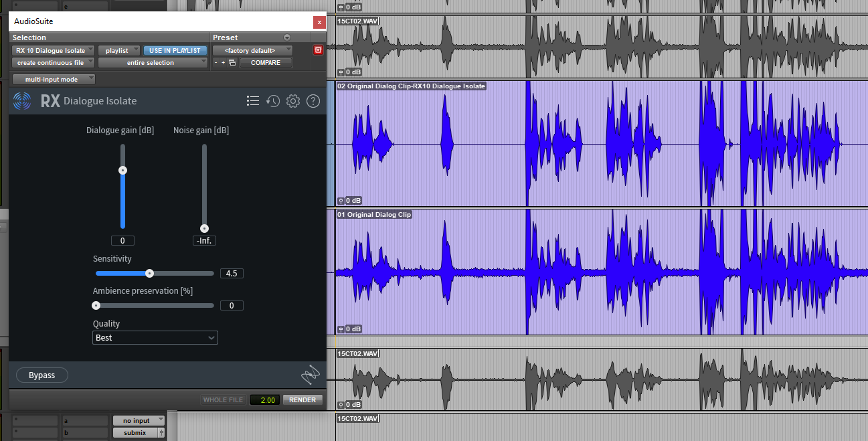
Task: Open RX 10 Dialogue Isolate plug-in selector
Action: point(54,50)
